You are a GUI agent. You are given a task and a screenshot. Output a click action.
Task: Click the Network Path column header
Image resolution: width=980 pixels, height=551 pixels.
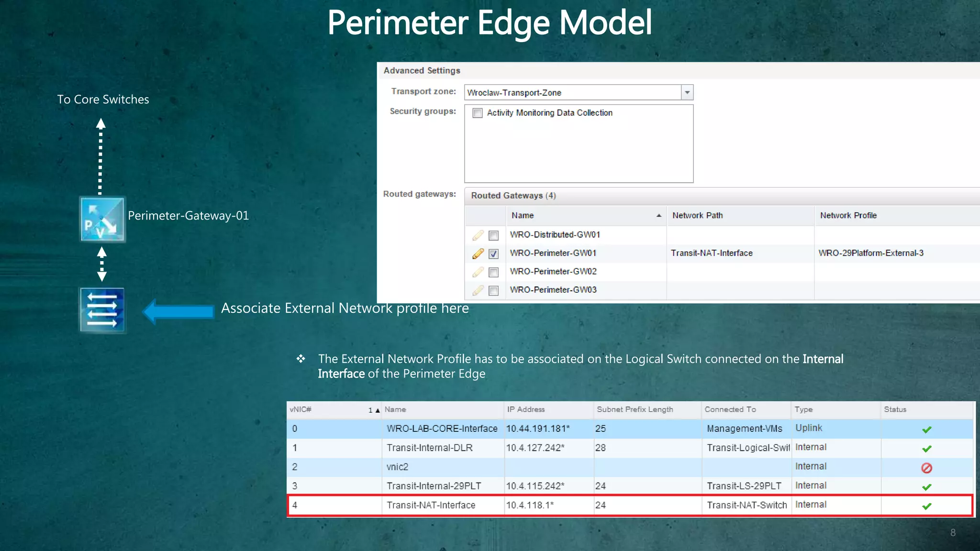[x=697, y=216]
